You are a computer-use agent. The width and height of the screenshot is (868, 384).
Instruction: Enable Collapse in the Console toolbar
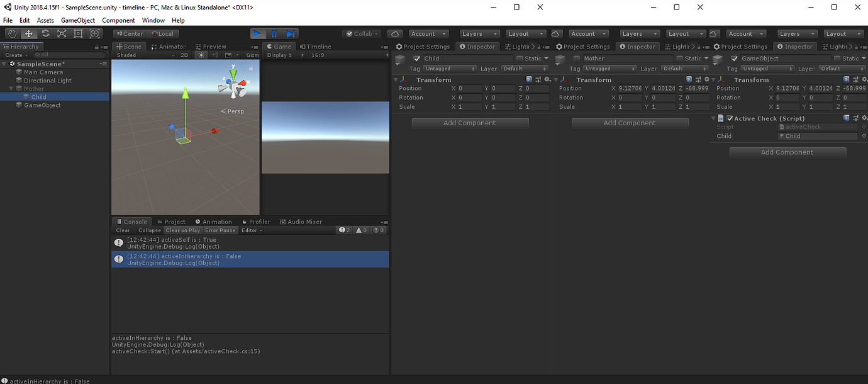(x=149, y=230)
